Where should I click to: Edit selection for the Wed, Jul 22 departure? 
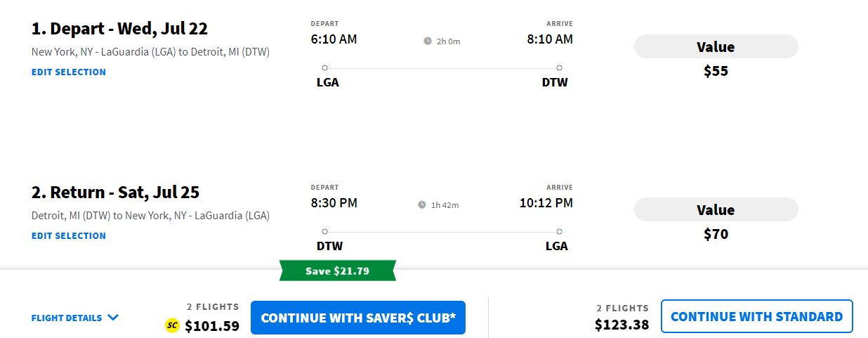coord(69,72)
